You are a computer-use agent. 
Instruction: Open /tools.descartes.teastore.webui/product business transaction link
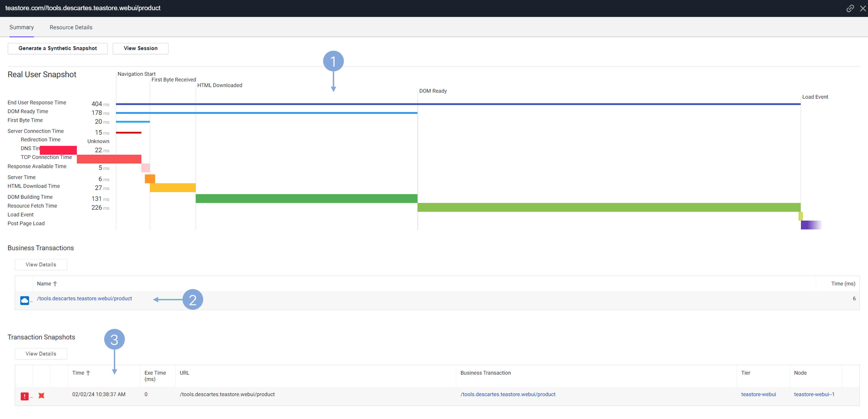pos(84,298)
